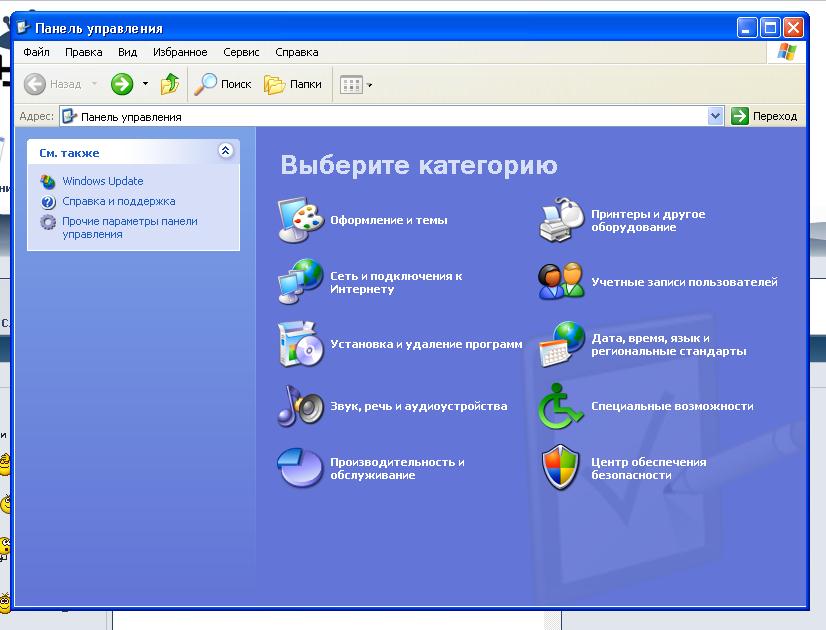Click the Папки folders toolbar icon
This screenshot has height=630, width=826.
click(274, 84)
